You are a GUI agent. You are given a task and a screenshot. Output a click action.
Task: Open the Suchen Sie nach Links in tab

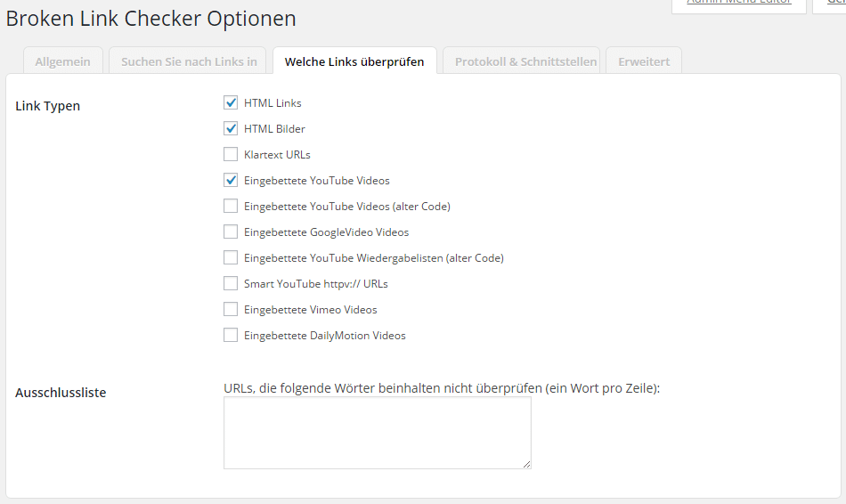click(x=189, y=61)
